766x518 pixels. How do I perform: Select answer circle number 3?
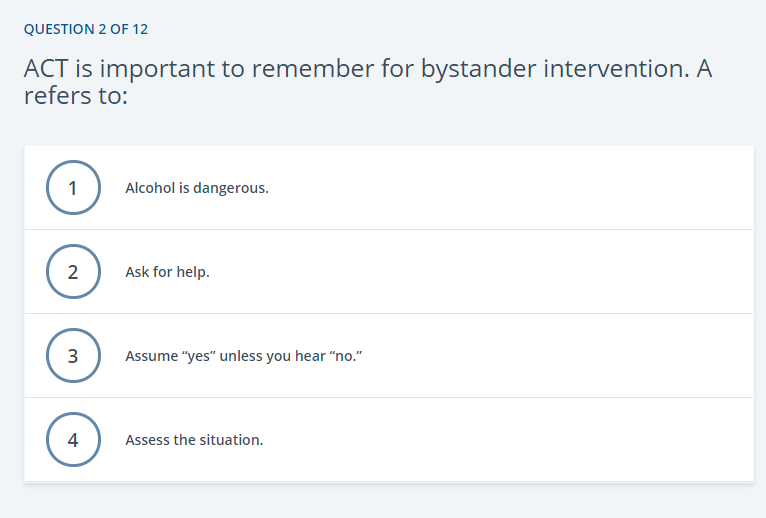click(73, 356)
